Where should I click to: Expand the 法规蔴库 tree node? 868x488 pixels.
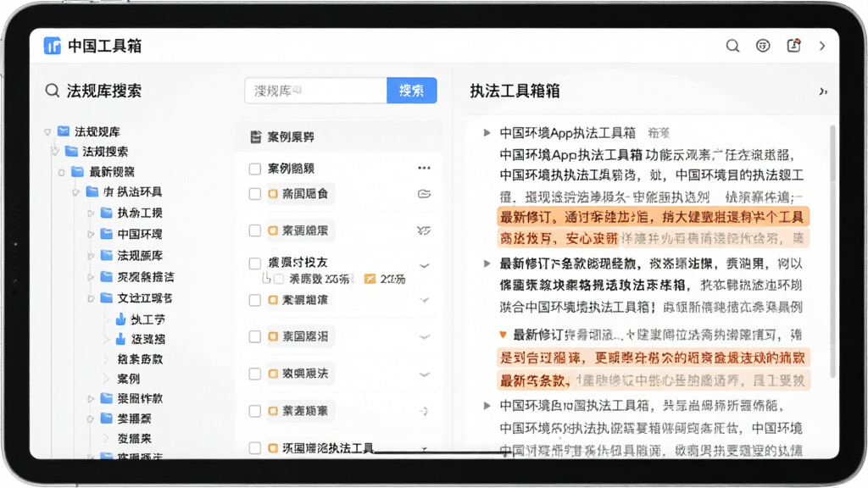click(x=91, y=256)
